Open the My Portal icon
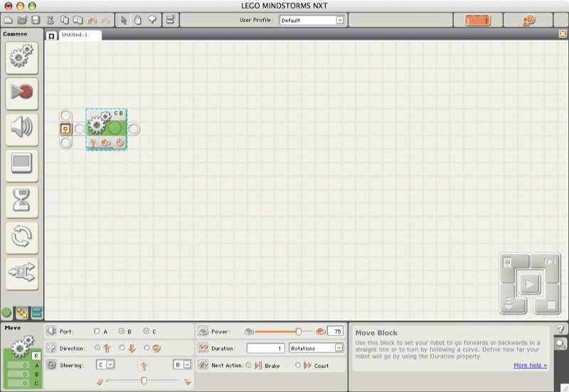Screen dimensions: 569x392 [x=528, y=21]
